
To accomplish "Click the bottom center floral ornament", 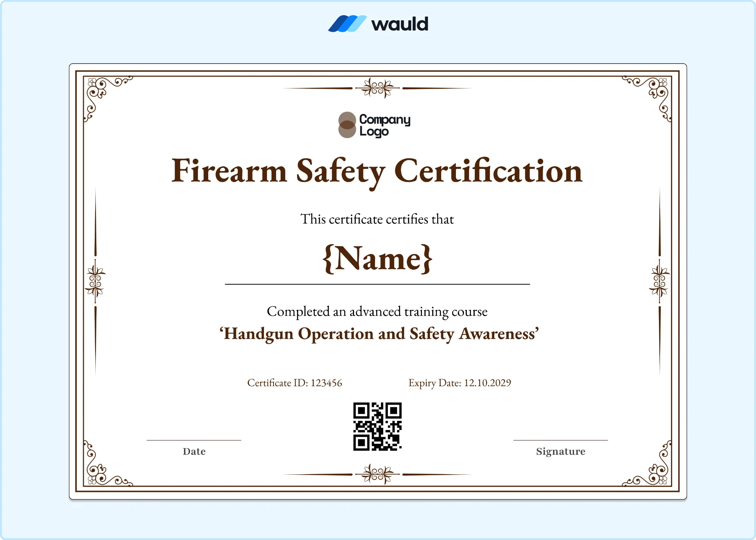I will [x=377, y=474].
